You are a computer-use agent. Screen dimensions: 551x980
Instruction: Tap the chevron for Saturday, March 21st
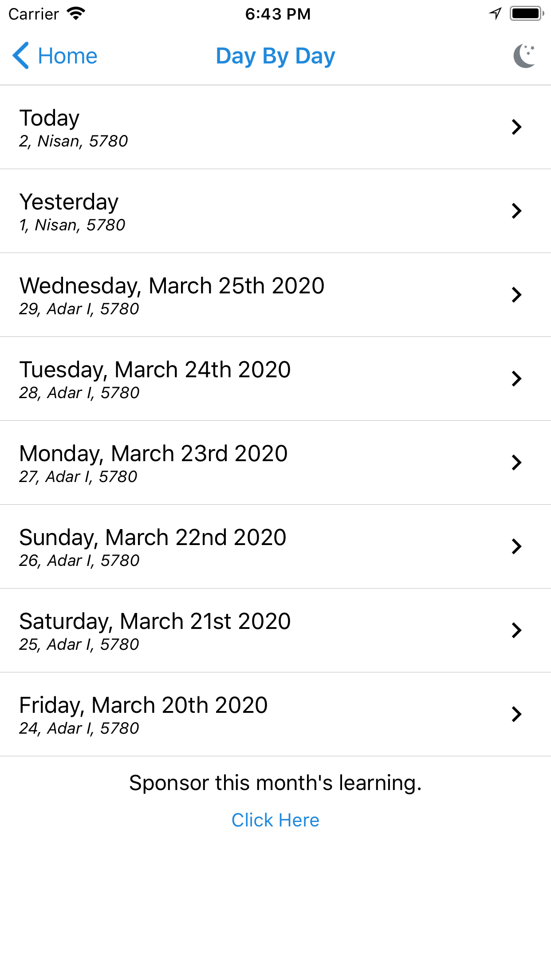click(x=516, y=630)
